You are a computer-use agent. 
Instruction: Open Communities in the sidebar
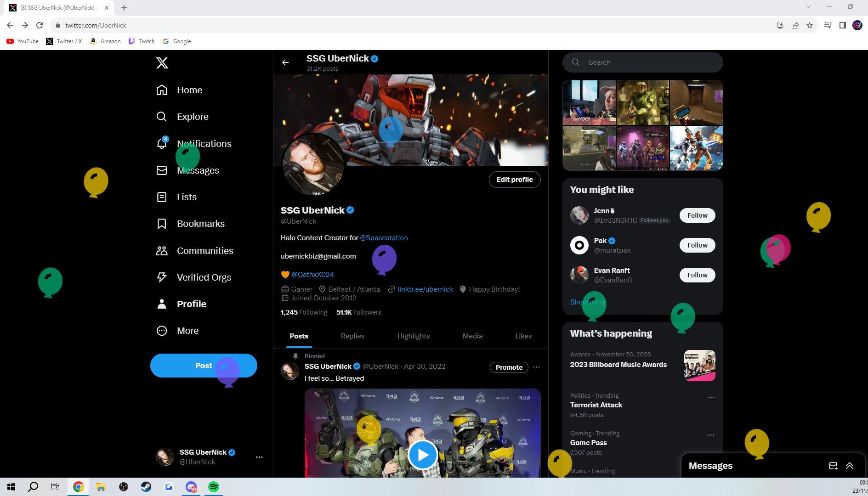[x=195, y=251]
